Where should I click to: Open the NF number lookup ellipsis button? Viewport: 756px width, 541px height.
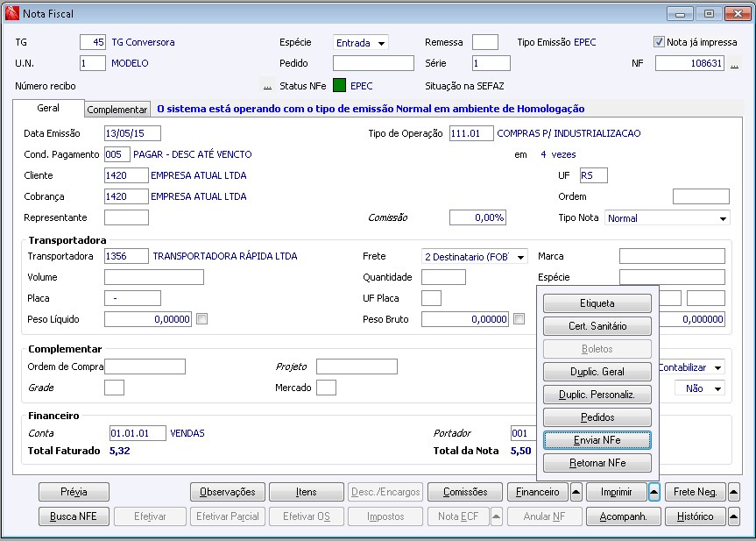point(734,64)
